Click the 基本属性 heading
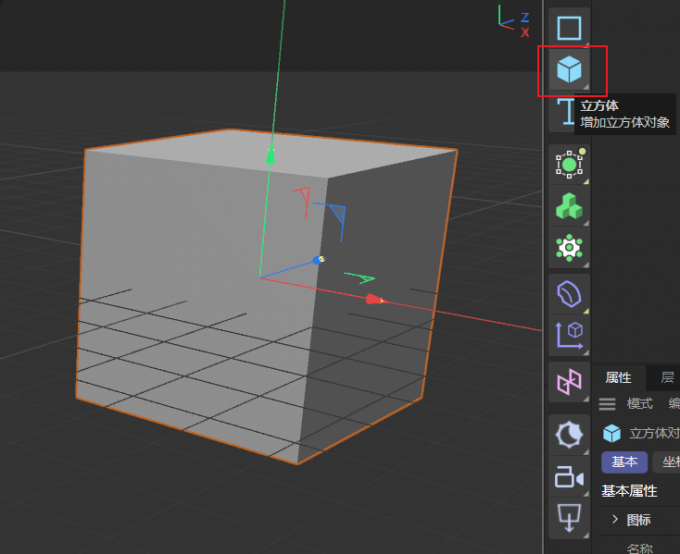The height and width of the screenshot is (554, 680). [x=629, y=491]
